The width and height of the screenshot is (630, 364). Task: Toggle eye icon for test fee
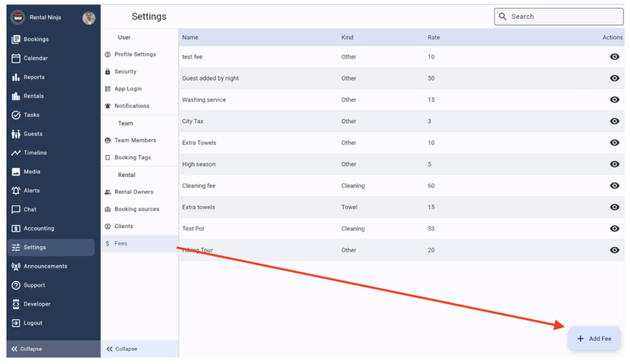(x=614, y=56)
